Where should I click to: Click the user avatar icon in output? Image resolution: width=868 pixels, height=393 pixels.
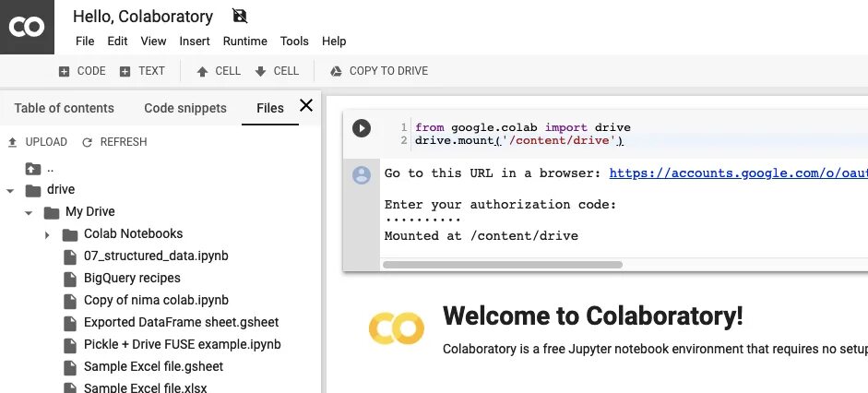tap(362, 175)
